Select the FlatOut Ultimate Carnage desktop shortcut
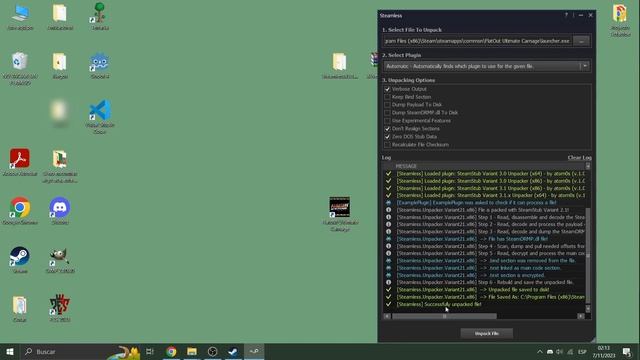The height and width of the screenshot is (360, 640). click(x=340, y=214)
